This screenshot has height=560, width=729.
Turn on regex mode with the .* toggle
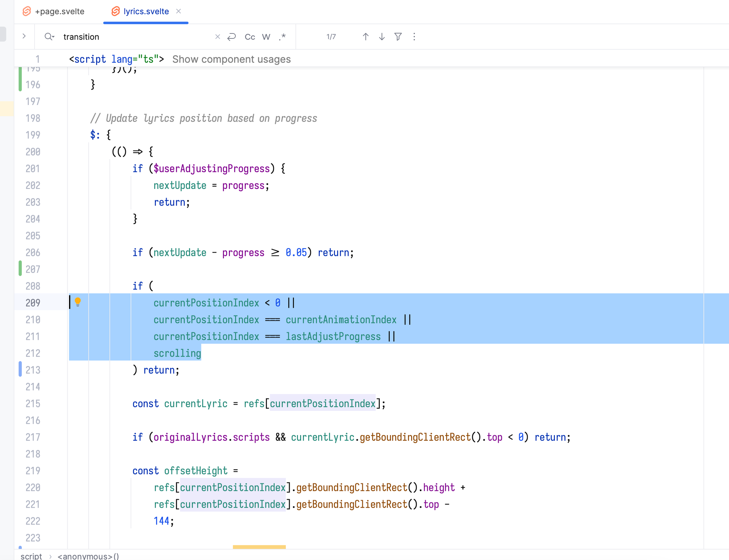click(x=282, y=36)
